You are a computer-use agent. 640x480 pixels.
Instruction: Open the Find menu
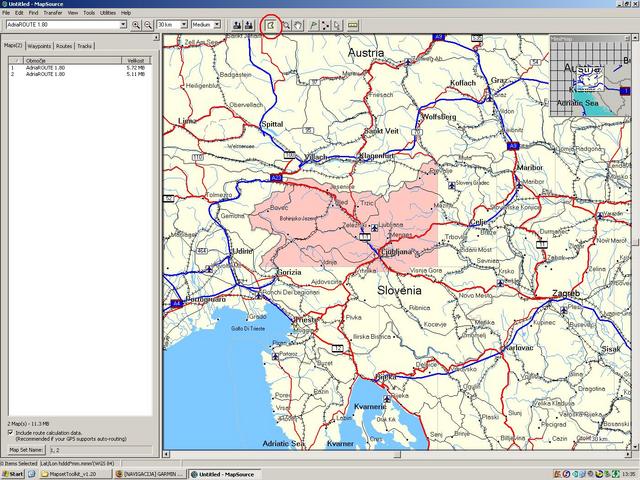click(33, 13)
